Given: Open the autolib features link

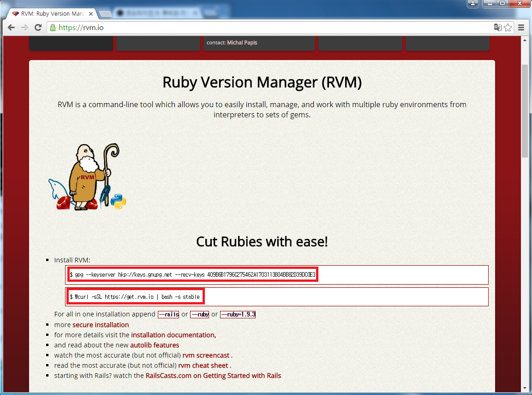Looking at the screenshot, I should click(155, 345).
